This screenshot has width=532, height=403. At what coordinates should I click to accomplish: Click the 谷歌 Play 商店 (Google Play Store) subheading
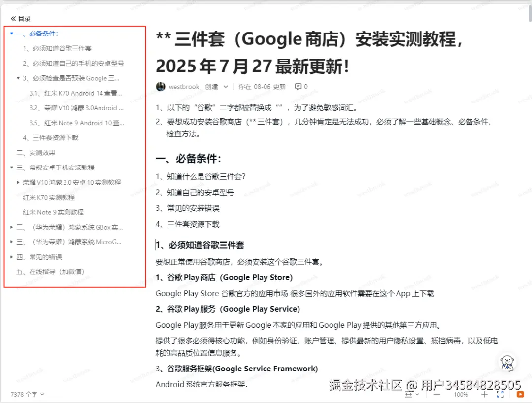224,277
